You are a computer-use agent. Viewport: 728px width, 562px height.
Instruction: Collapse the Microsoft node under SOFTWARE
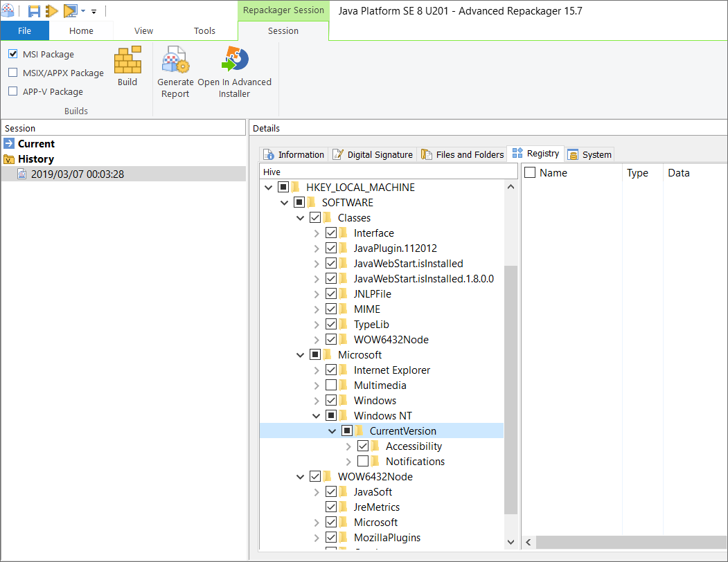point(300,355)
